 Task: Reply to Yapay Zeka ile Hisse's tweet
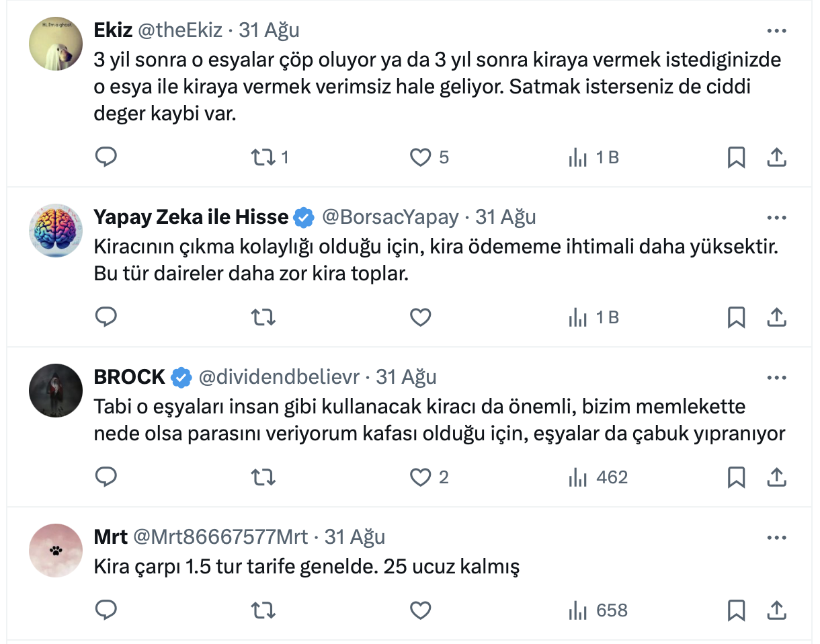click(106, 317)
